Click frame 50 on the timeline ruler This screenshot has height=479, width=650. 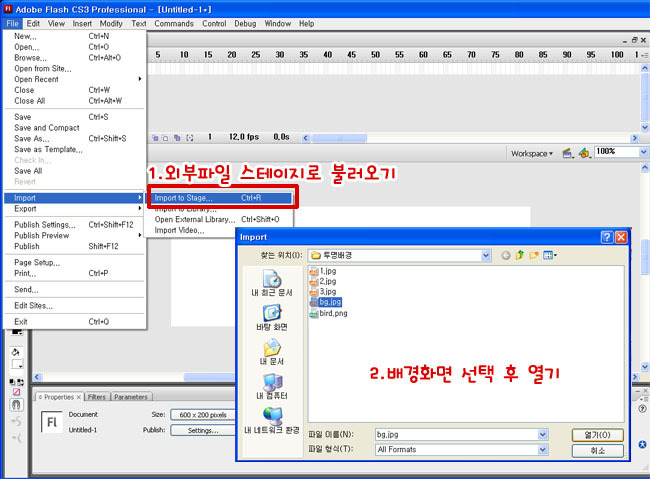tap(375, 54)
